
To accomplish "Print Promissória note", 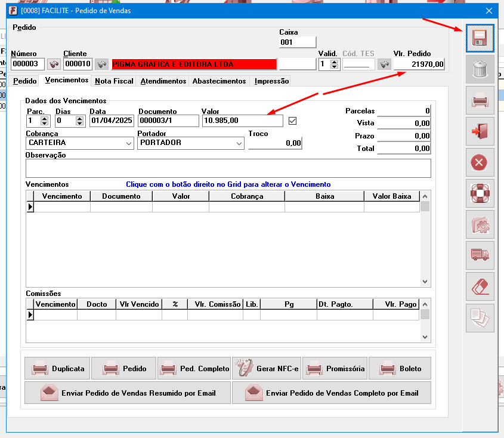I will (335, 368).
